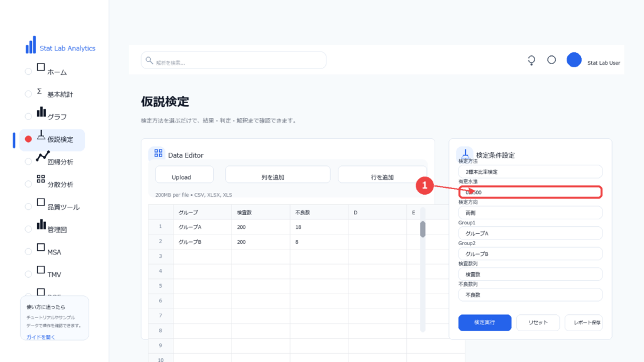Select the グループ column header

(x=202, y=212)
